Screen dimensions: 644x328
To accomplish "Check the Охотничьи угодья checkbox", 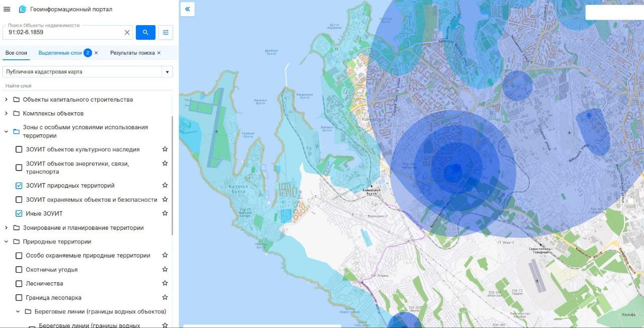I will click(19, 270).
